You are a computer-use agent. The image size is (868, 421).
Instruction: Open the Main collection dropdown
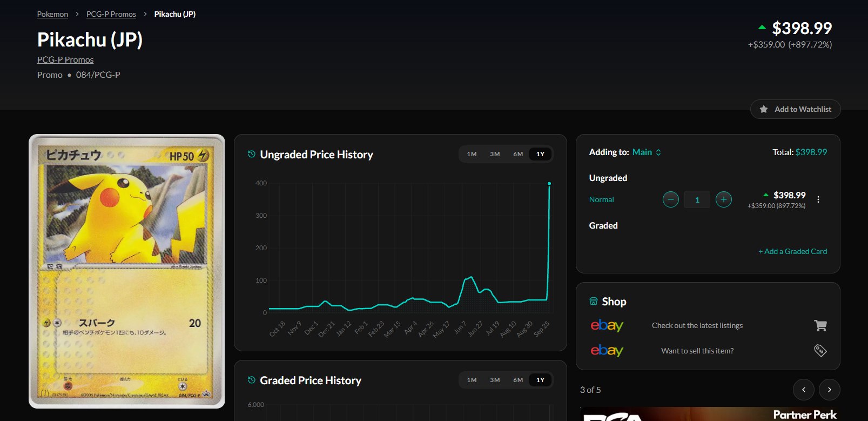(647, 152)
